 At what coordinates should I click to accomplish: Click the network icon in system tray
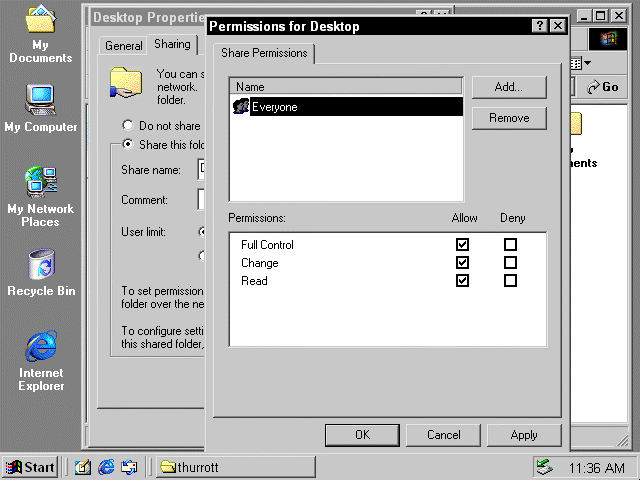544,467
